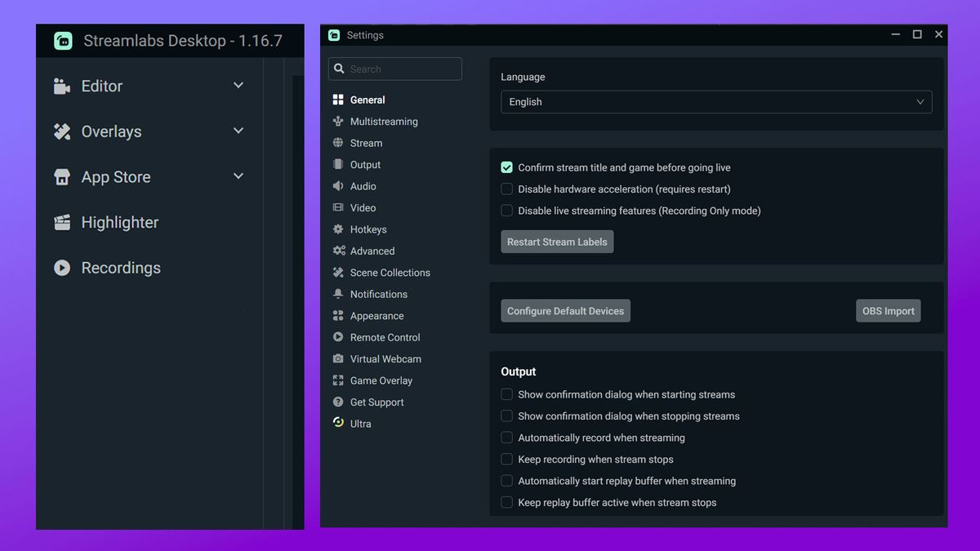Click the Restart Stream Labels button
The width and height of the screenshot is (980, 551).
tap(556, 241)
